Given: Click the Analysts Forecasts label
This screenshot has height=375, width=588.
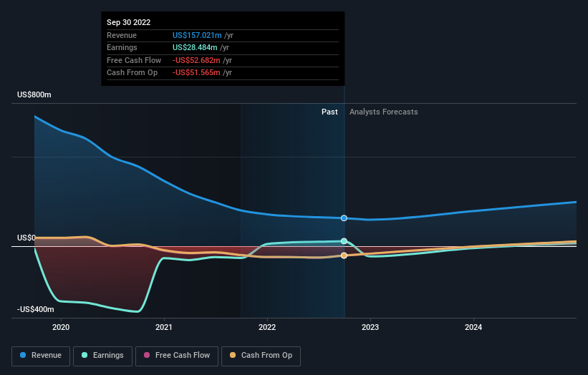Looking at the screenshot, I should (384, 112).
